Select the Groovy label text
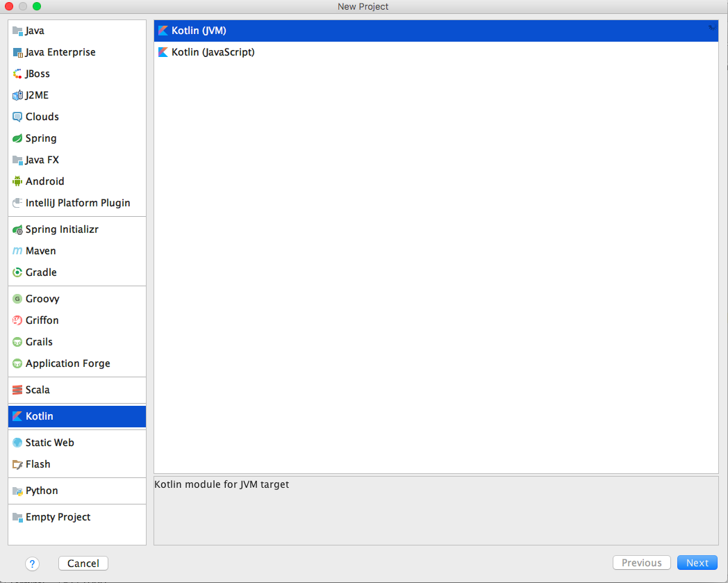Image resolution: width=728 pixels, height=583 pixels. (42, 299)
